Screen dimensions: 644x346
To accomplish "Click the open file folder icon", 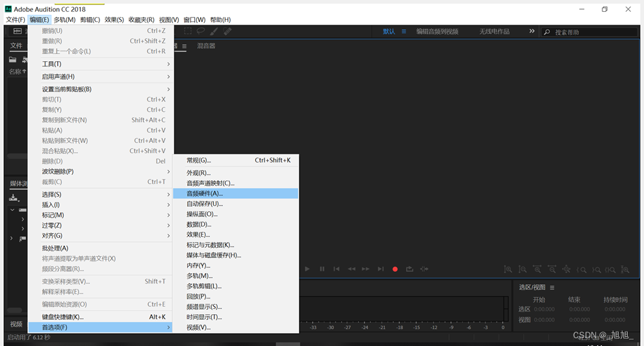I will coord(13,60).
